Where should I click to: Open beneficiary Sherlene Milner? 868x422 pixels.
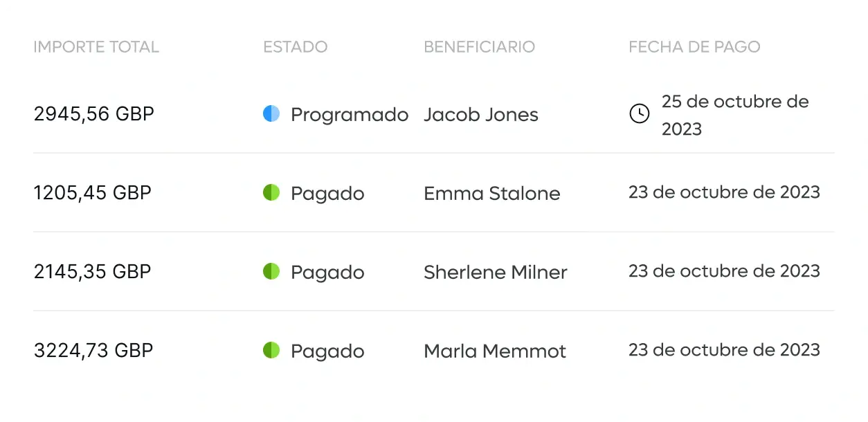[x=496, y=273]
